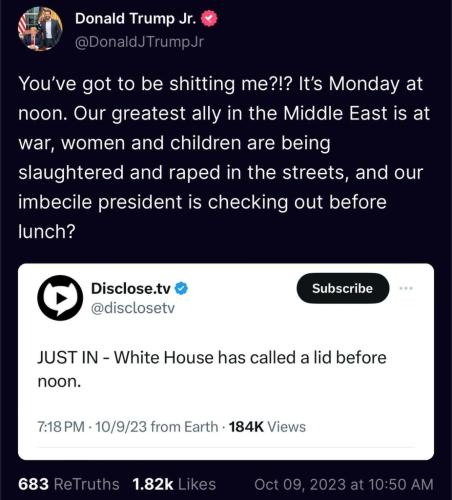Viewport: 452px width, 500px height.
Task: Click the red verified badge icon
Action: 209,19
